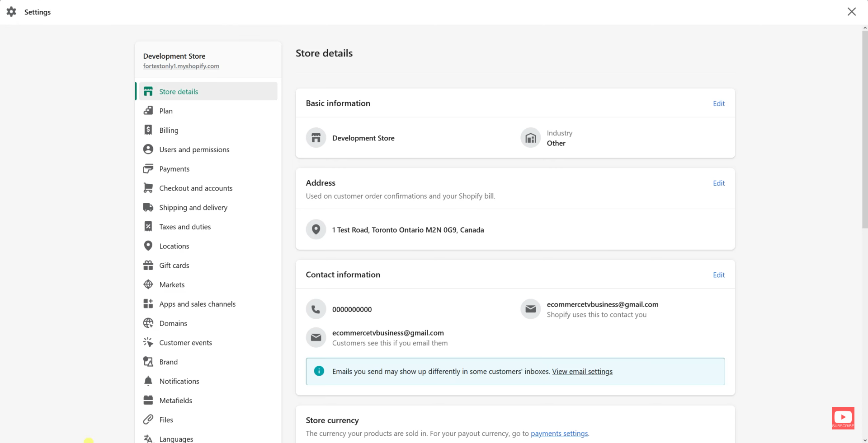Click the Settings gear icon

point(11,12)
